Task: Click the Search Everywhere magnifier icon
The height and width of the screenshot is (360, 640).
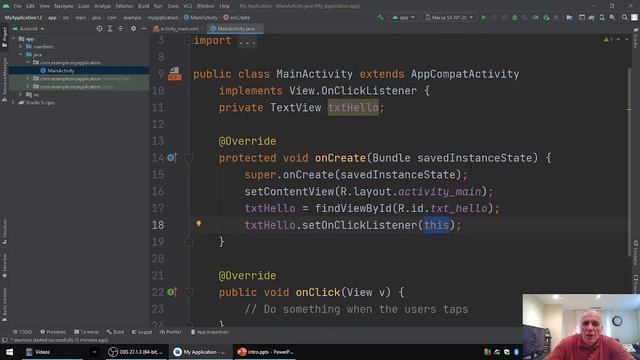Action: point(624,18)
